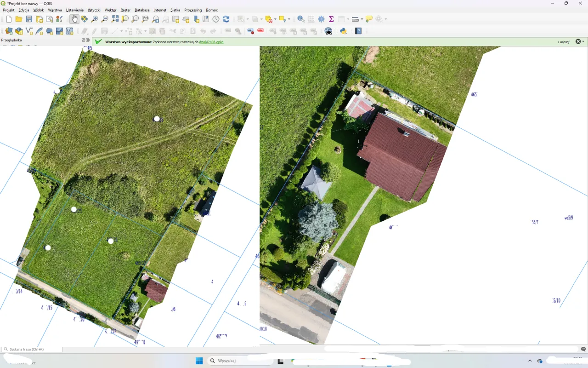Toggle Map Tips speech bubble tool
This screenshot has height=368, width=588.
(x=369, y=19)
